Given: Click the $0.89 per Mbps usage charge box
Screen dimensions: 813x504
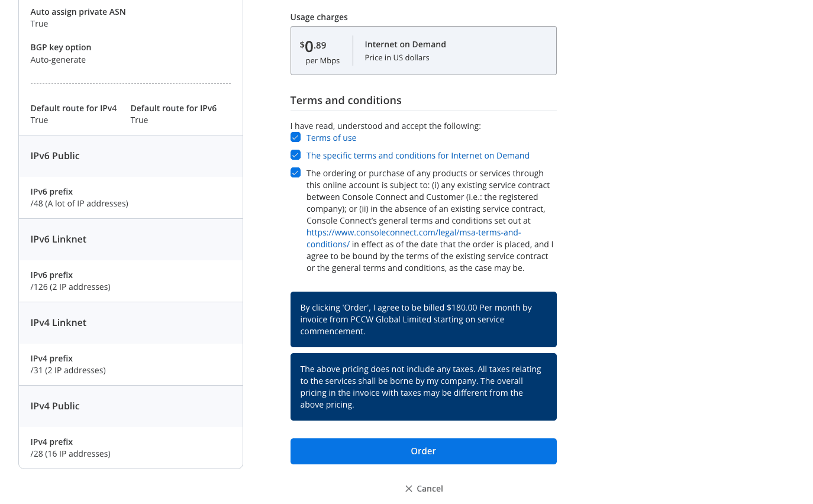Looking at the screenshot, I should point(424,50).
